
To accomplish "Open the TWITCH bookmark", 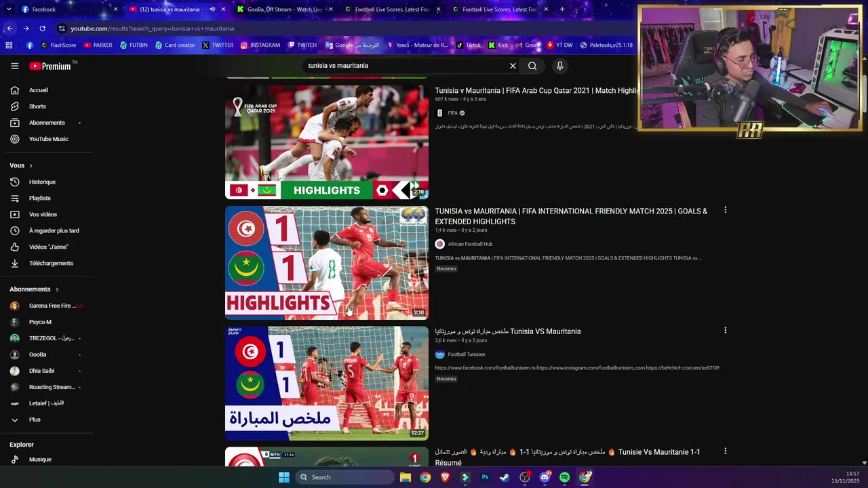I will (x=302, y=45).
